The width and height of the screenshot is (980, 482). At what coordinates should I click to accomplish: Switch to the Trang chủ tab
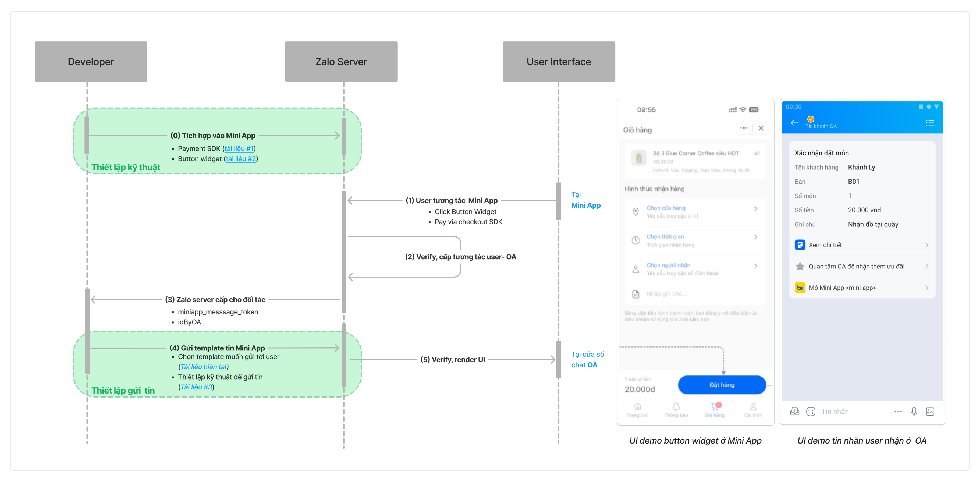point(637,410)
